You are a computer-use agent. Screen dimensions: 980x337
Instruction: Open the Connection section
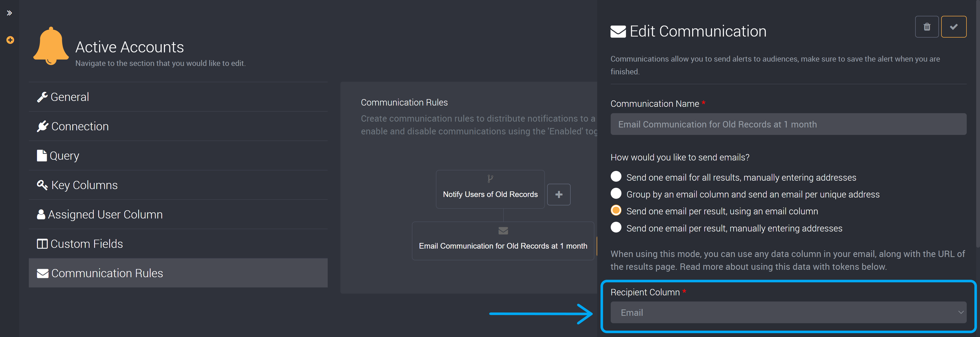tap(178, 126)
